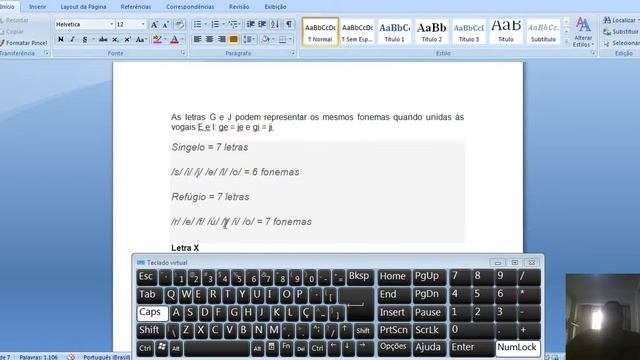Click Ajuda key on virtual keyboard
This screenshot has width=640, height=360.
(x=428, y=348)
